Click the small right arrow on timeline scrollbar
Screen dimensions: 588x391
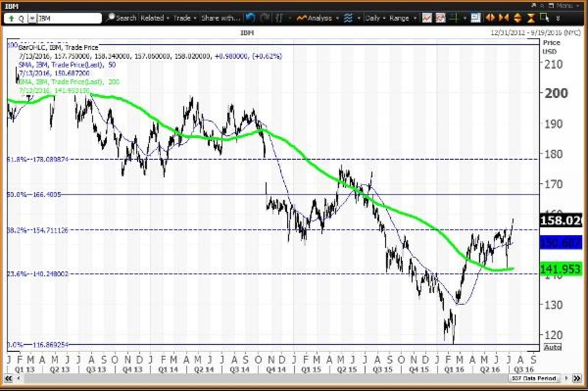[566, 378]
